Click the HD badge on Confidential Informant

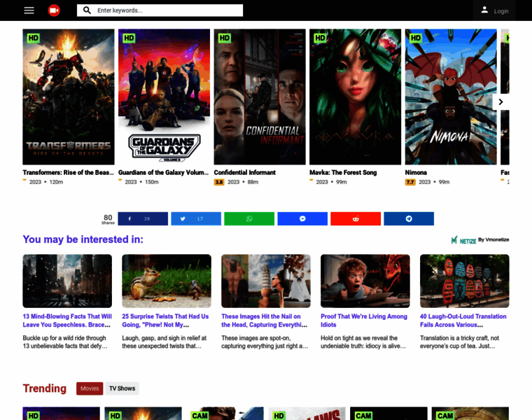click(225, 38)
